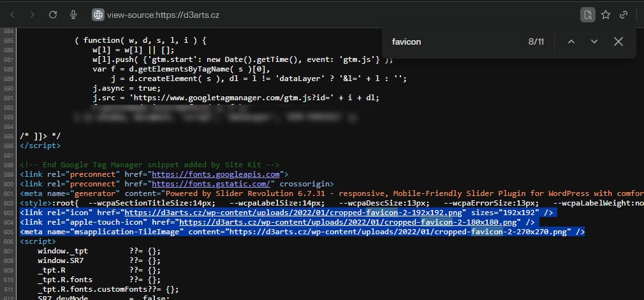Reload the view-source page
Screen dimensions: 644x300
coord(53,14)
